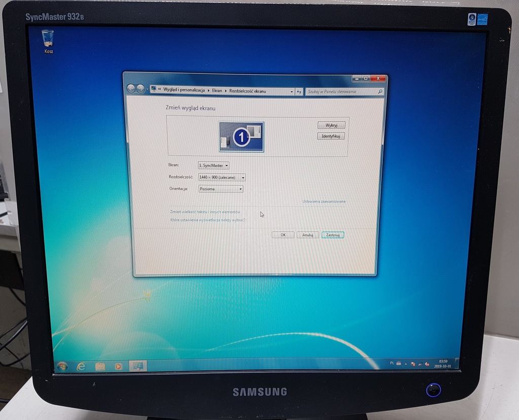The width and height of the screenshot is (519, 420).
Task: Close the Rozdzielczość ekranu window
Action: click(x=378, y=79)
